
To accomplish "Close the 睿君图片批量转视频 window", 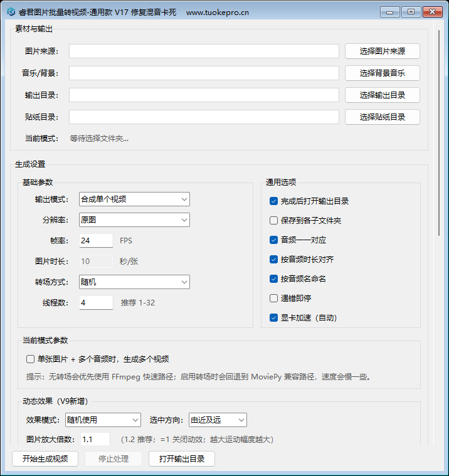I will coord(433,12).
